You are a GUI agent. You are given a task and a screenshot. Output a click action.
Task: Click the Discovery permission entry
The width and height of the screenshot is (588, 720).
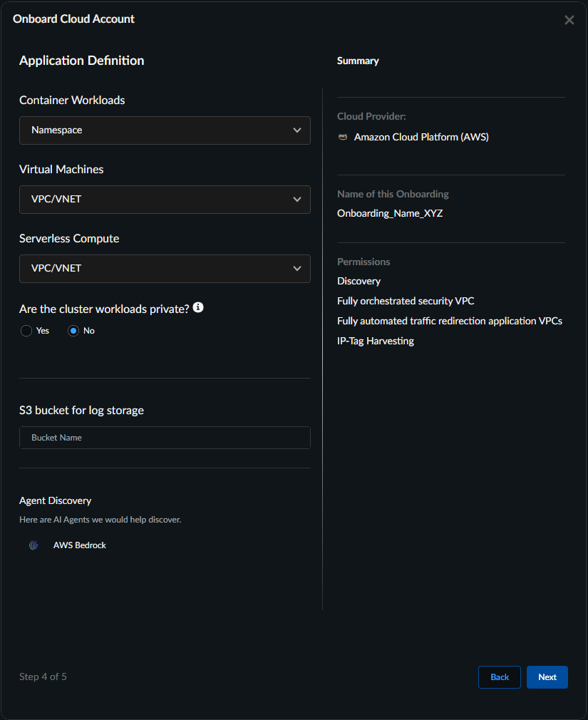pos(359,281)
